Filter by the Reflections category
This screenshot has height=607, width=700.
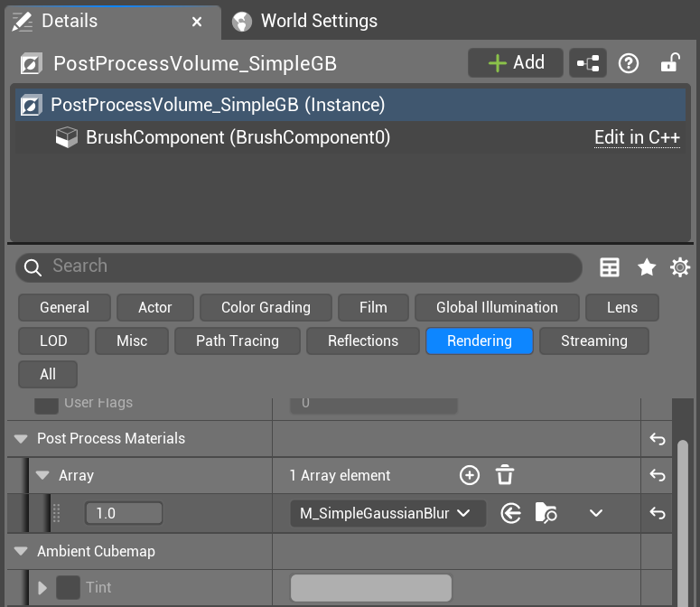click(x=363, y=341)
